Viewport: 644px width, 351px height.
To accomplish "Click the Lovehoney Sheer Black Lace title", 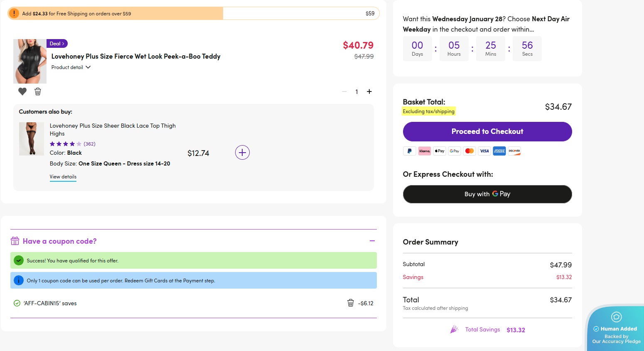I will 113,129.
